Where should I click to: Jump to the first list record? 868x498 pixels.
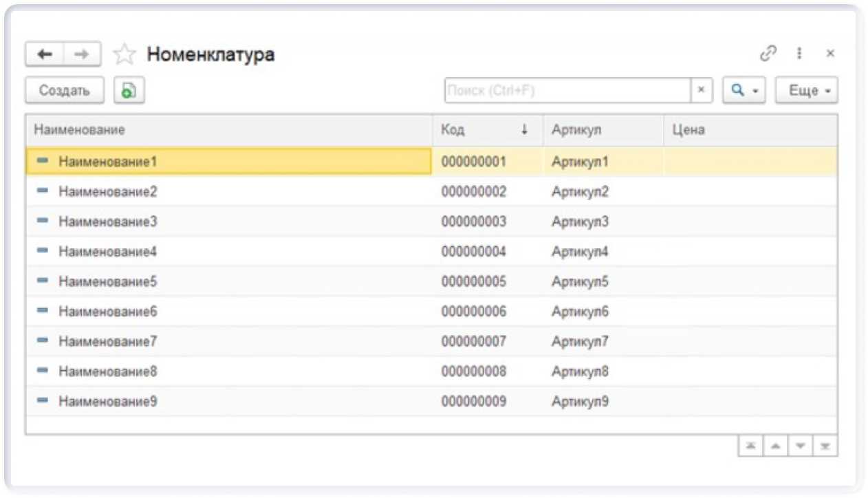(x=750, y=446)
